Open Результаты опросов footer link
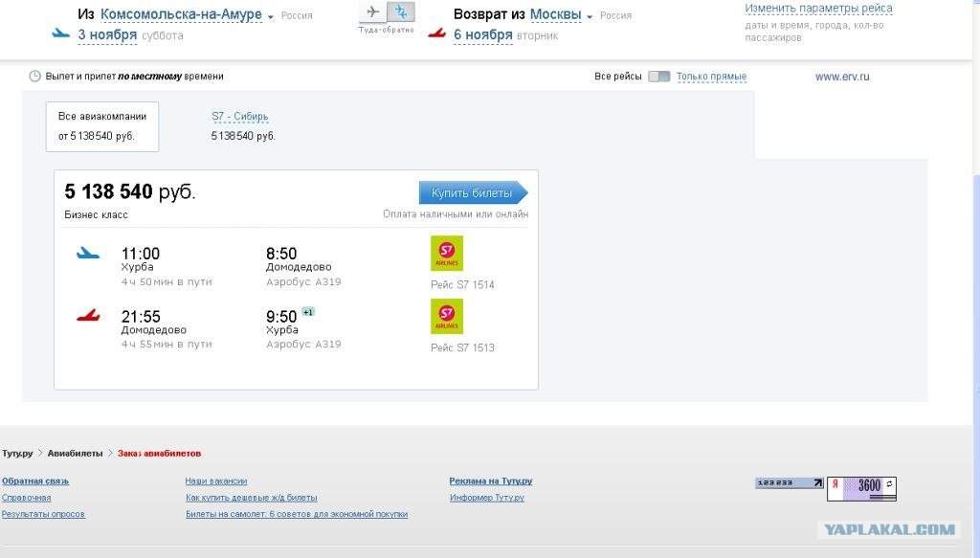The width and height of the screenshot is (980, 558). coord(43,514)
